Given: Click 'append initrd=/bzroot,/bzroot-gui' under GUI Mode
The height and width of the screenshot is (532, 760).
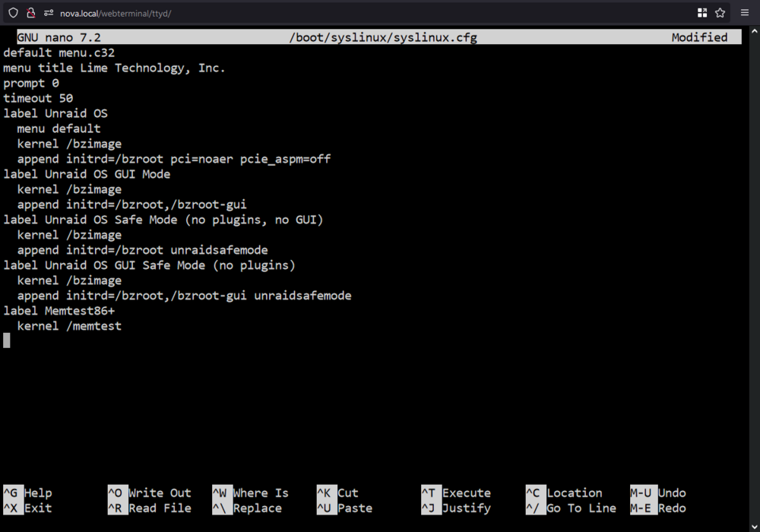Looking at the screenshot, I should pos(131,204).
